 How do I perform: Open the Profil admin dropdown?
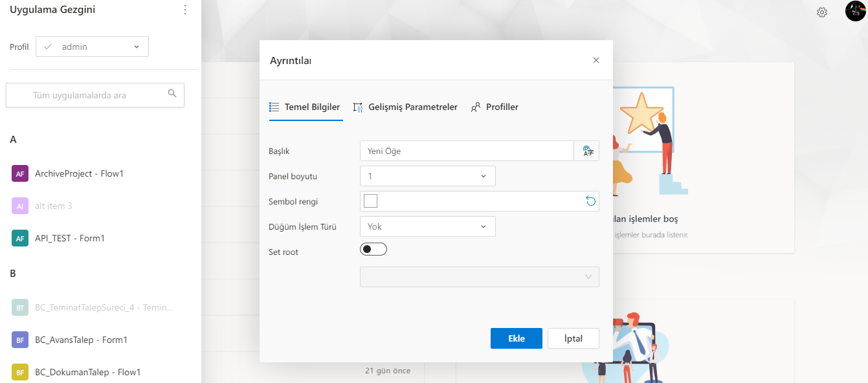point(92,47)
